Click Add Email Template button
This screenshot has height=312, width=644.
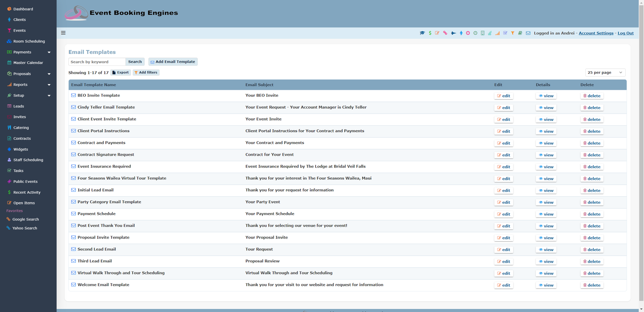tap(173, 62)
